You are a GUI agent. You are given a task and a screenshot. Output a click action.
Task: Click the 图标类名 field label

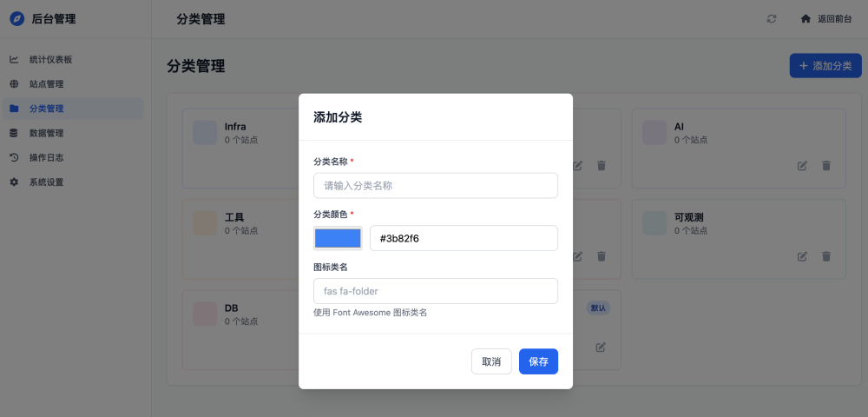click(x=331, y=267)
